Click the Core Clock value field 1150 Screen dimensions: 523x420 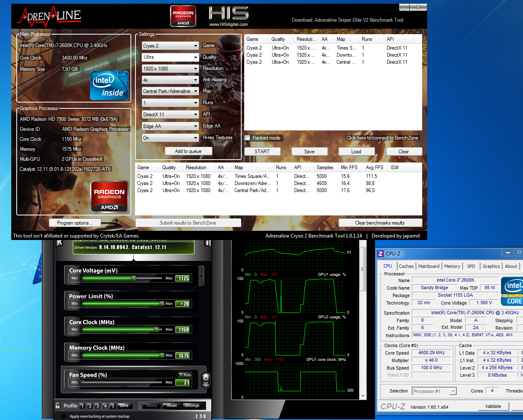(183, 330)
